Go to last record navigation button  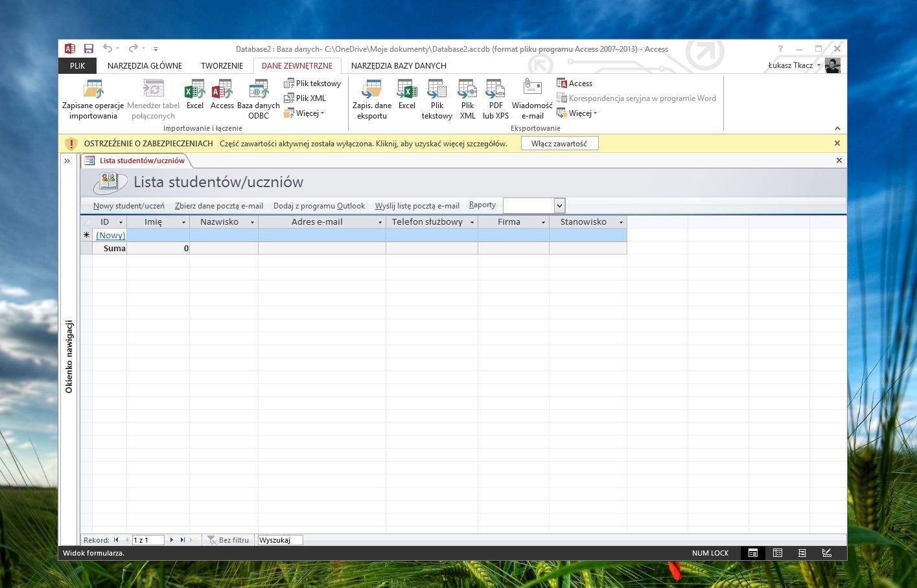pyautogui.click(x=183, y=540)
